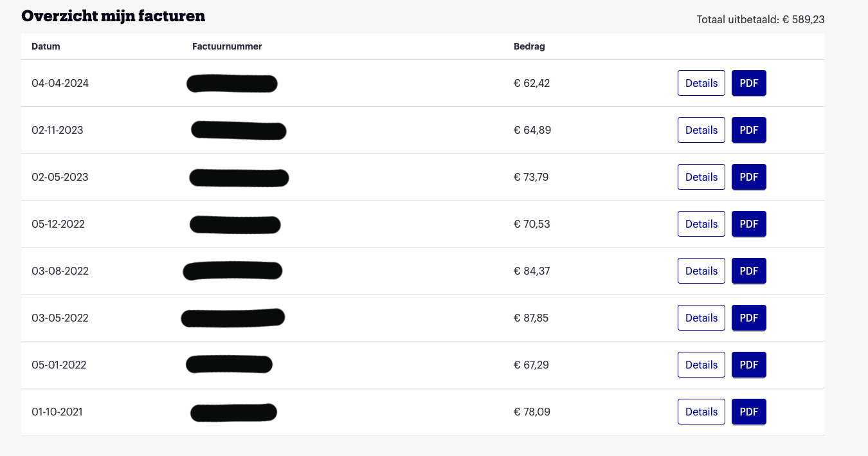Open Details for 05-01-2022 invoice

point(701,365)
